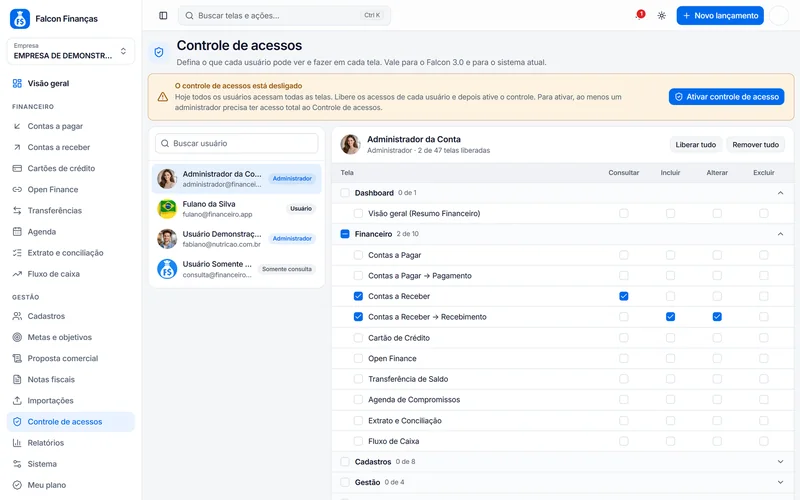Click the Buscar telas e ações search field
The width and height of the screenshot is (800, 500).
pyautogui.click(x=284, y=16)
